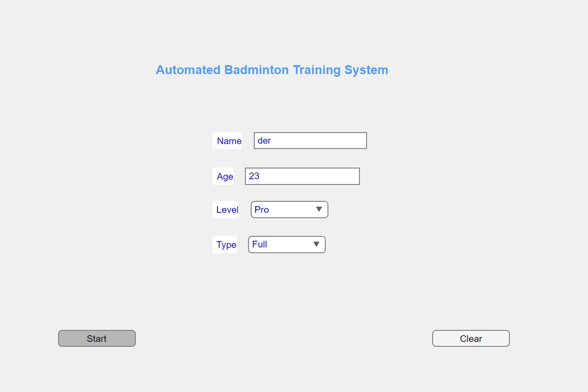The height and width of the screenshot is (392, 588).
Task: Click the Level label text
Action: pyautogui.click(x=227, y=210)
